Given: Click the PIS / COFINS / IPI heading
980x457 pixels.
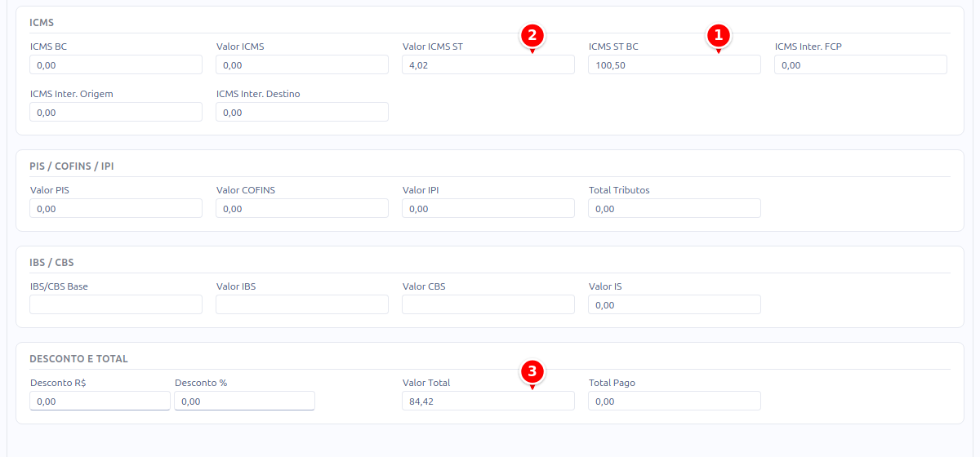Looking at the screenshot, I should pos(72,166).
